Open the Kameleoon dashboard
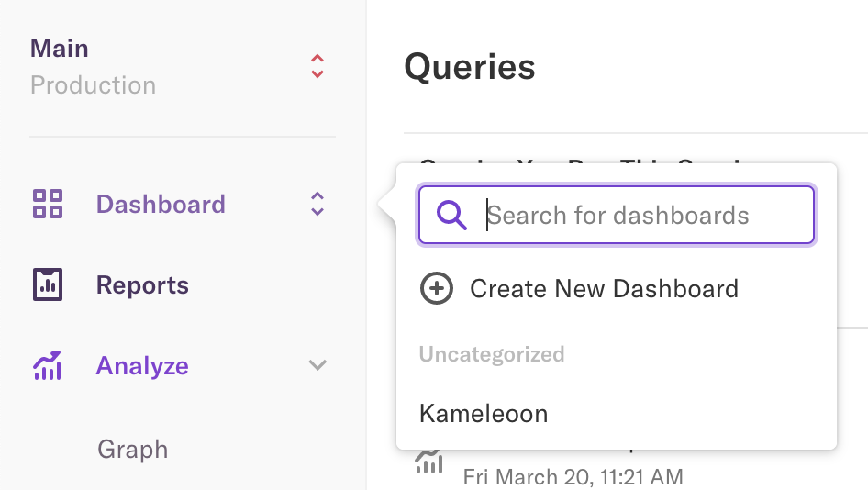The image size is (868, 490). coord(484,414)
